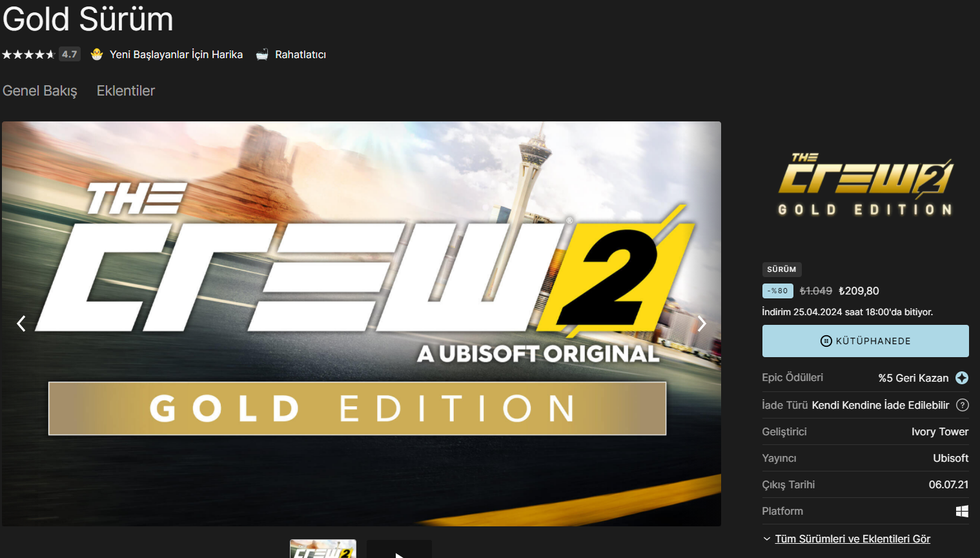
Task: Click the sale end date notice
Action: coord(848,312)
